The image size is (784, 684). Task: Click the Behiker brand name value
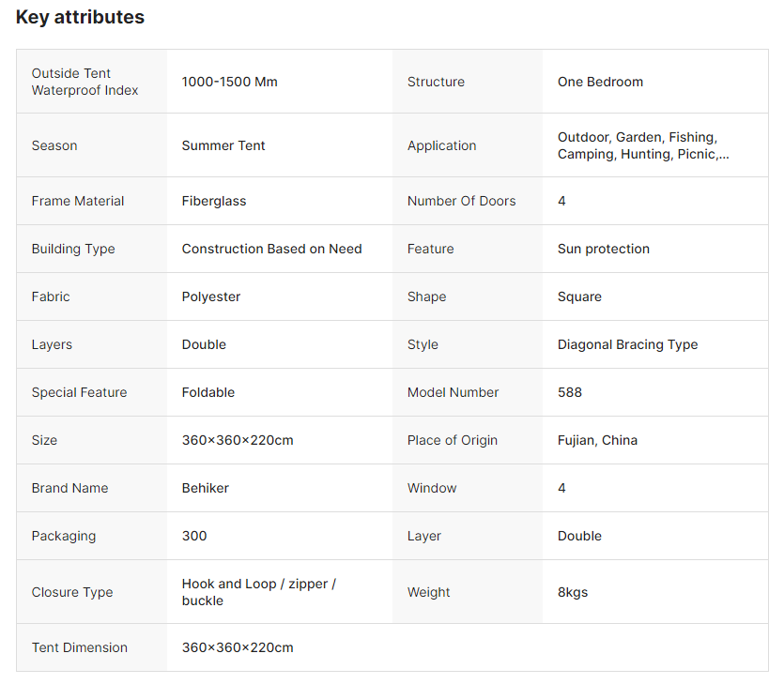click(206, 488)
